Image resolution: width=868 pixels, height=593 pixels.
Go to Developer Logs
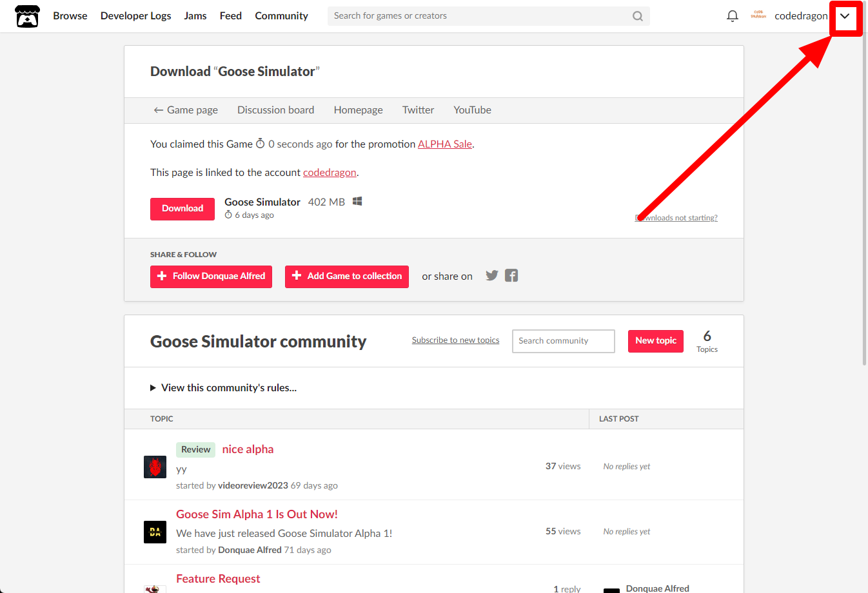point(136,15)
